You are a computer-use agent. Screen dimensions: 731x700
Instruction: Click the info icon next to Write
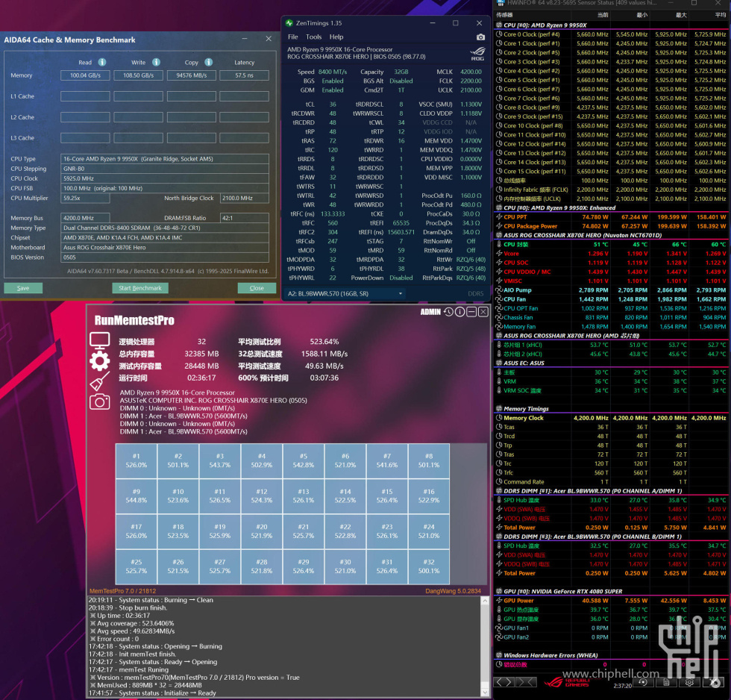pos(156,62)
